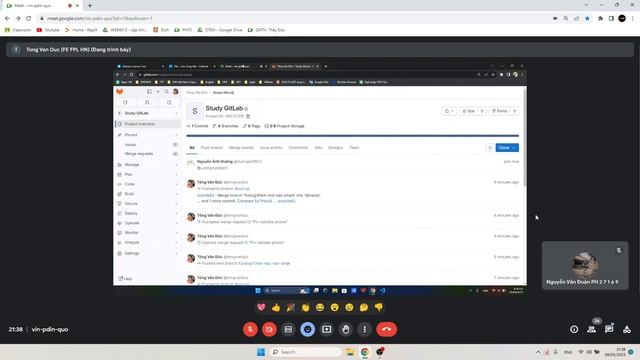Click Nguyễn Văn Đoàn participant tile

(585, 265)
